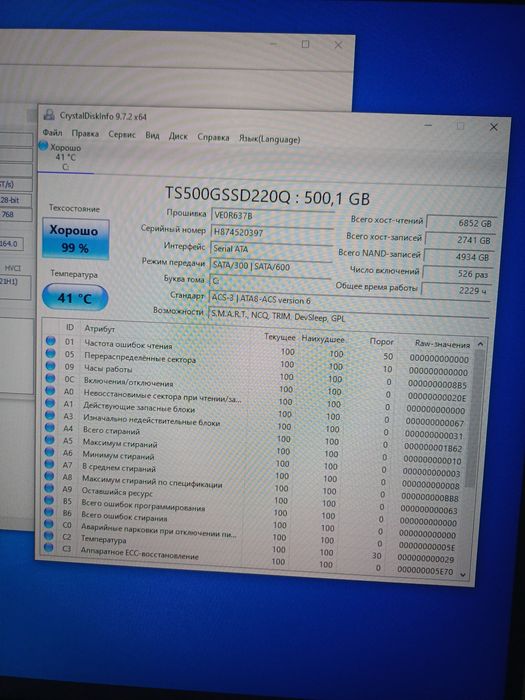Click the status orb for attribute A1

(50, 404)
